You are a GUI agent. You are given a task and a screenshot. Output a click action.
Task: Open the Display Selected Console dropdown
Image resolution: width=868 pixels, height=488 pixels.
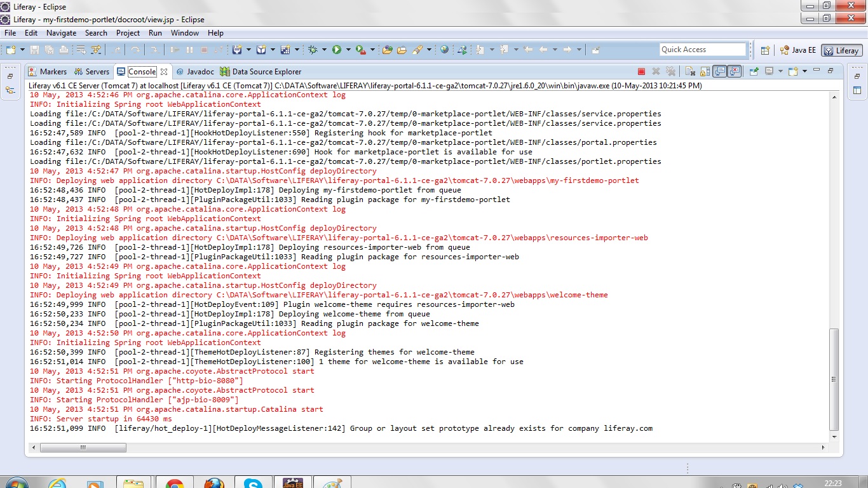point(781,71)
